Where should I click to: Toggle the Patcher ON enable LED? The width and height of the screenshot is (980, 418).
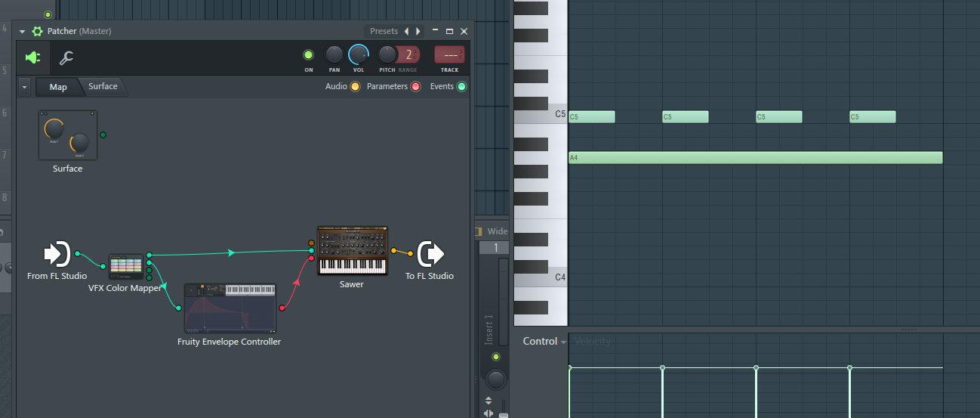click(308, 54)
